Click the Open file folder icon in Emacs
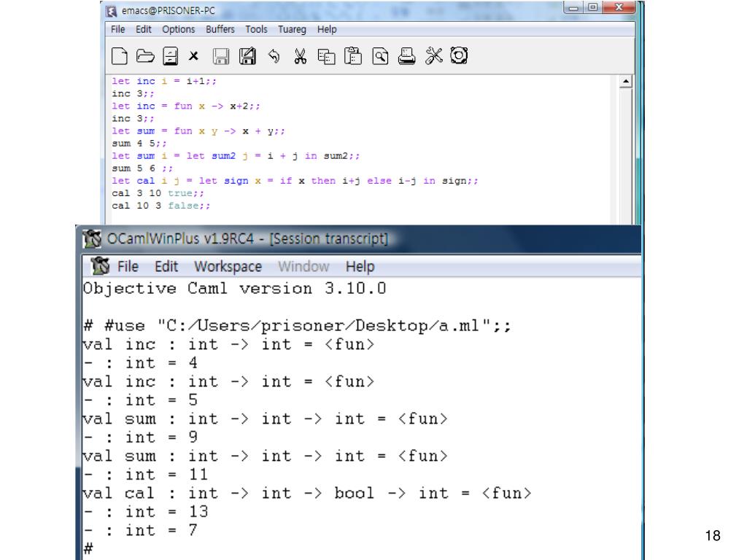The image size is (747, 560). pyautogui.click(x=145, y=55)
